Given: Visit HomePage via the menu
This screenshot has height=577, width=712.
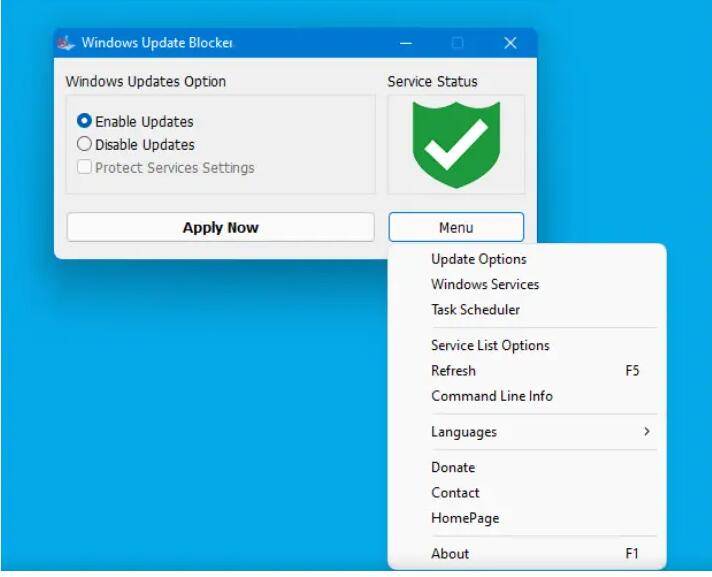Looking at the screenshot, I should click(465, 518).
